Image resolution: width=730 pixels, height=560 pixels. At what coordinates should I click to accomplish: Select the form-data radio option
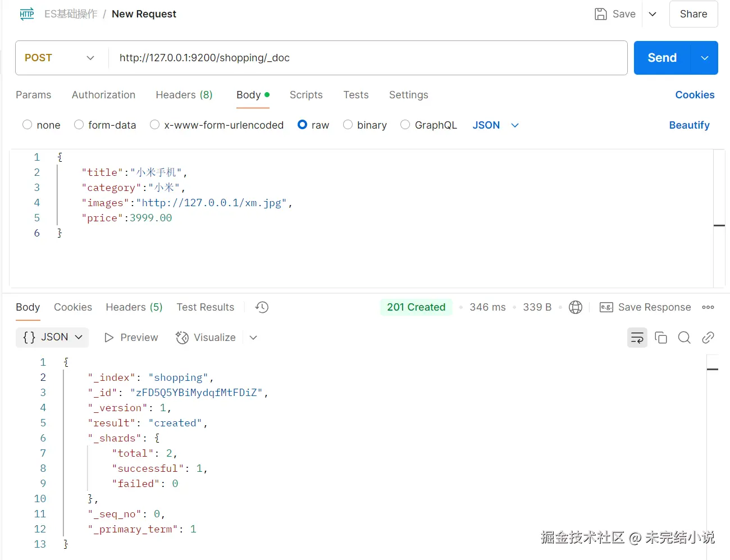click(79, 125)
